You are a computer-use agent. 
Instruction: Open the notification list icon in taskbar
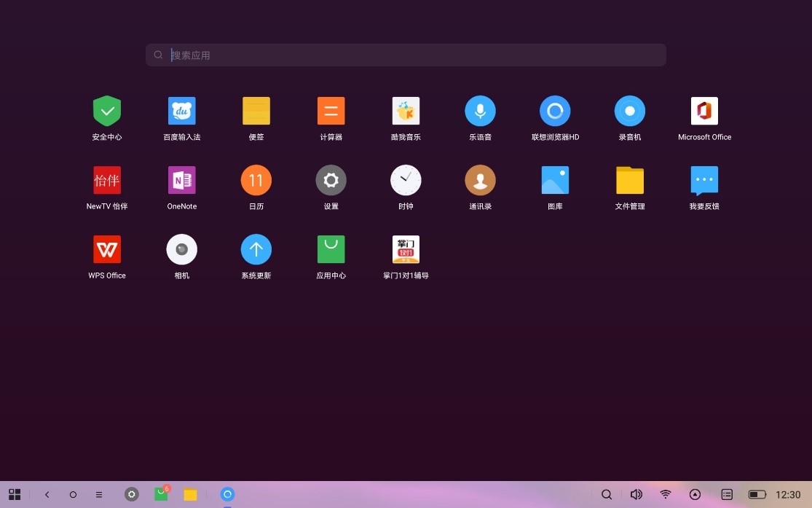pyautogui.click(x=727, y=495)
